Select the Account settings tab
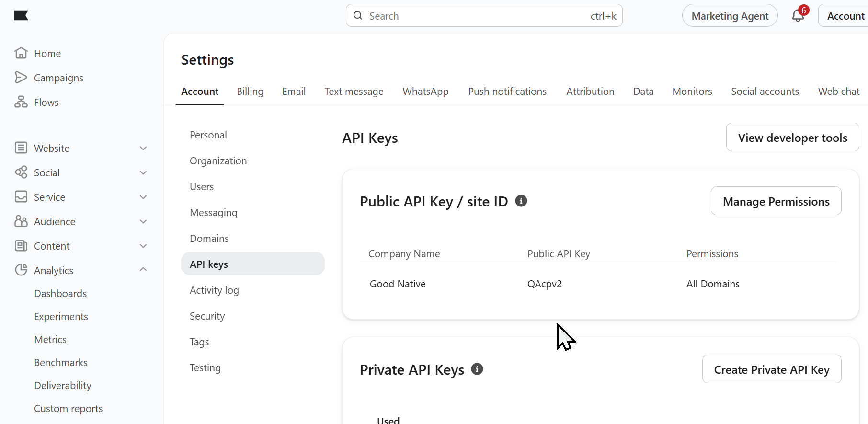Image resolution: width=868 pixels, height=424 pixels. [x=200, y=92]
